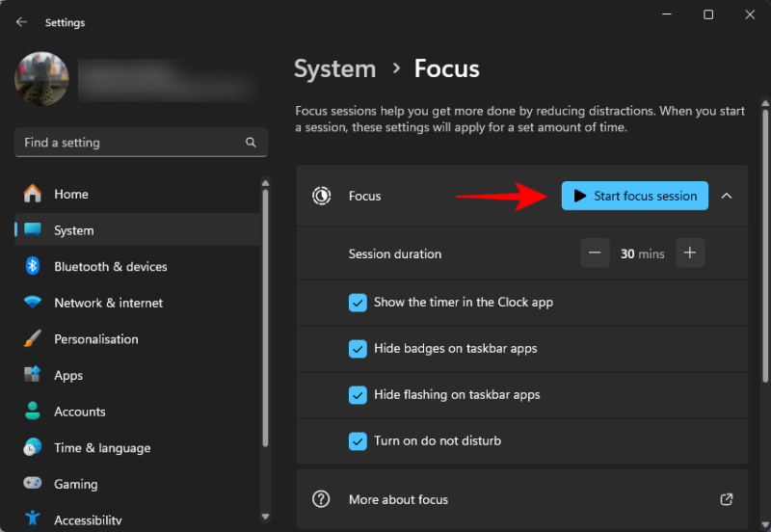
Task: Decrease session duration with minus button
Action: click(595, 253)
